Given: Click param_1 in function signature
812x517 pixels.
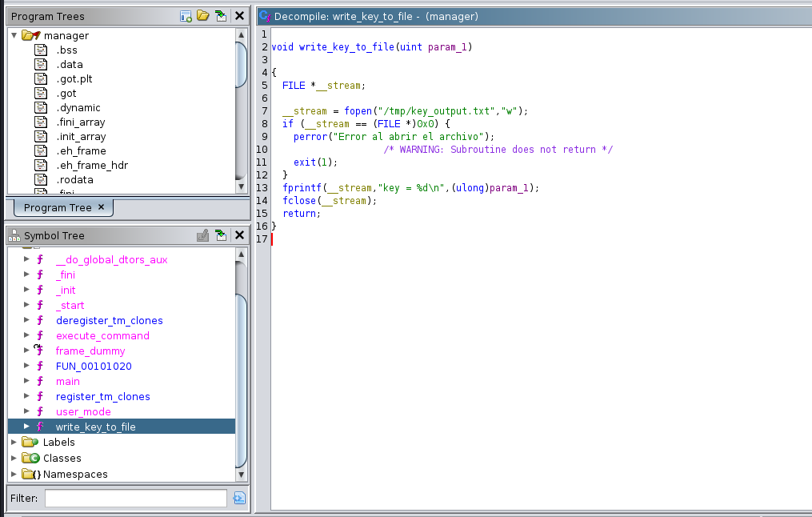Looking at the screenshot, I should pyautogui.click(x=447, y=46).
